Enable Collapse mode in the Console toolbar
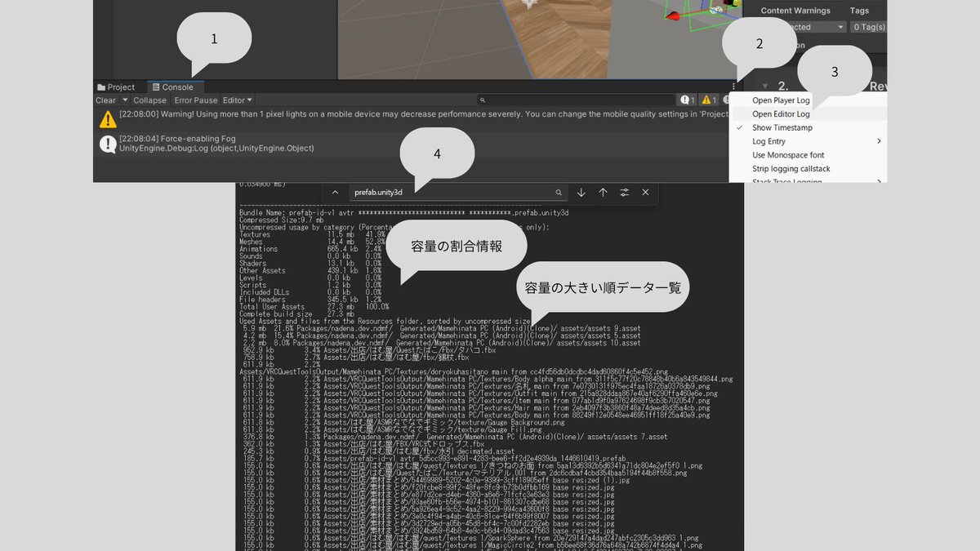The image size is (980, 551). pos(150,100)
